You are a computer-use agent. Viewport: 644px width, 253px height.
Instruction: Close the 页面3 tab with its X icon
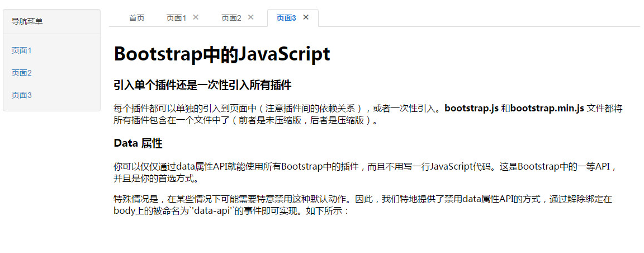click(x=306, y=17)
